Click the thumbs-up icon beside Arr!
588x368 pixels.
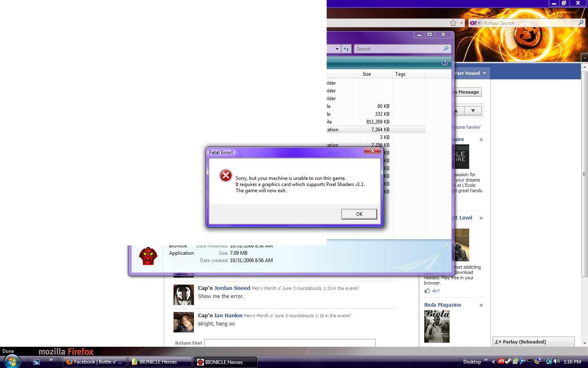[x=427, y=291]
